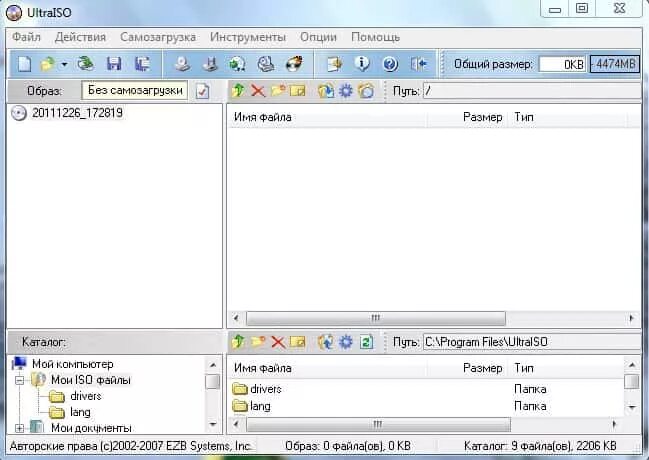Click the image Путь field showing /

click(532, 91)
